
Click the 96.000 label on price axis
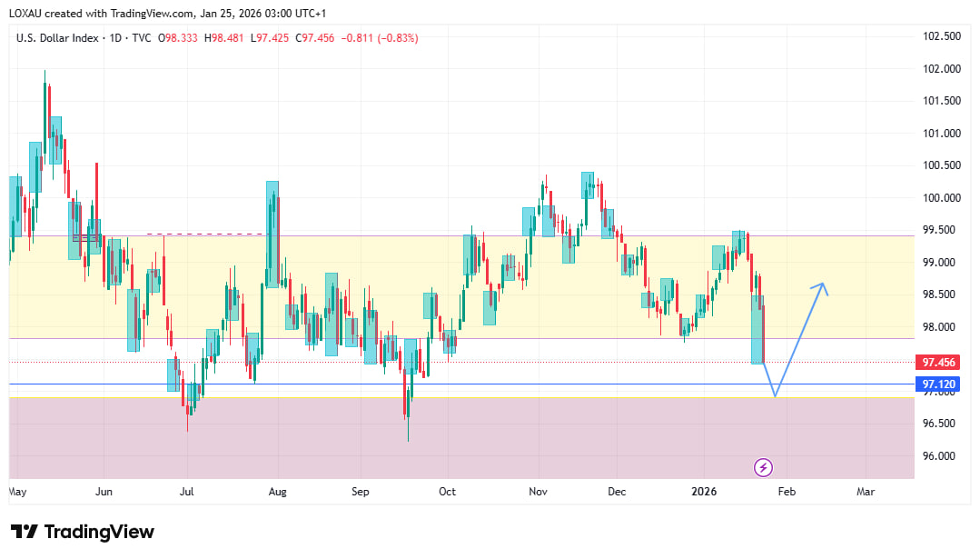click(x=941, y=455)
